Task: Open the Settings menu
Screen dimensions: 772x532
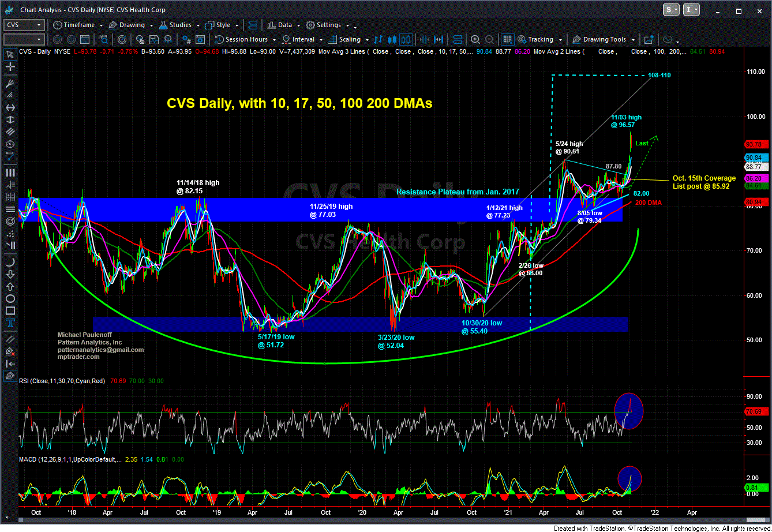Action: pyautogui.click(x=329, y=25)
